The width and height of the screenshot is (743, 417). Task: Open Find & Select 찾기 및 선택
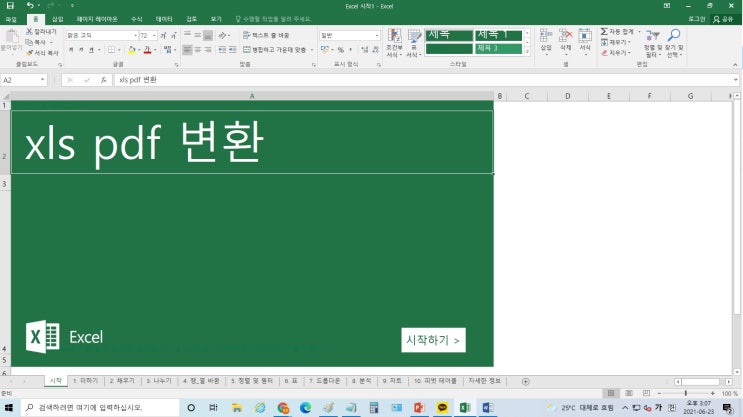pyautogui.click(x=673, y=43)
